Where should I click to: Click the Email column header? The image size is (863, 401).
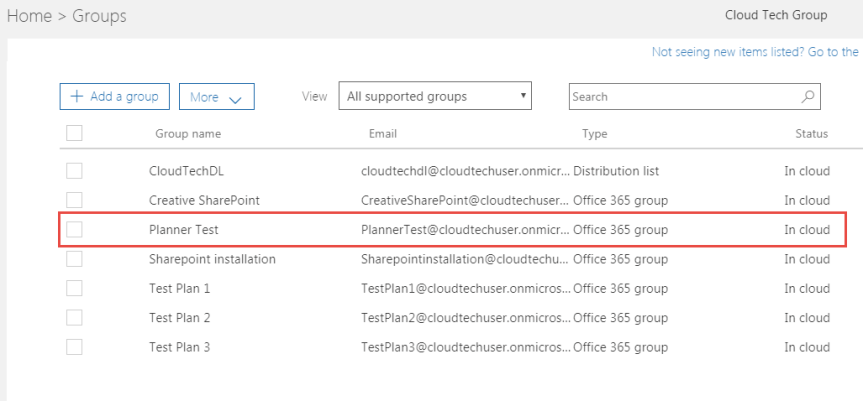(x=384, y=134)
